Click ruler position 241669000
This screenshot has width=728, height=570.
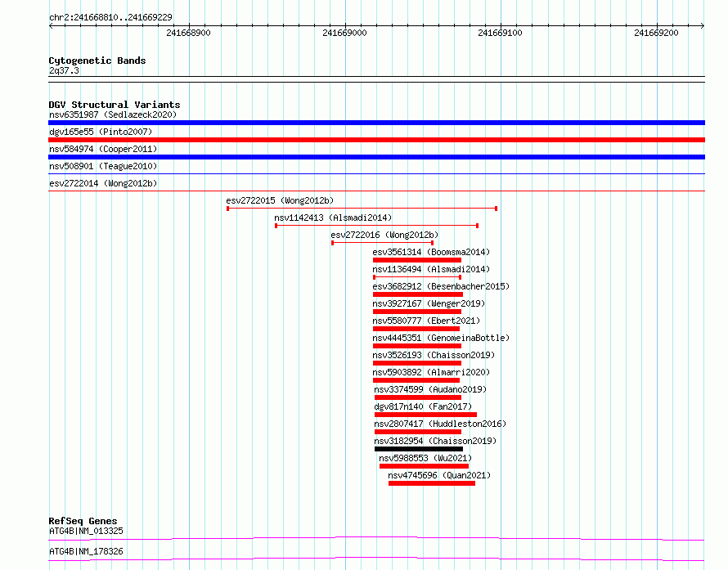(x=344, y=33)
